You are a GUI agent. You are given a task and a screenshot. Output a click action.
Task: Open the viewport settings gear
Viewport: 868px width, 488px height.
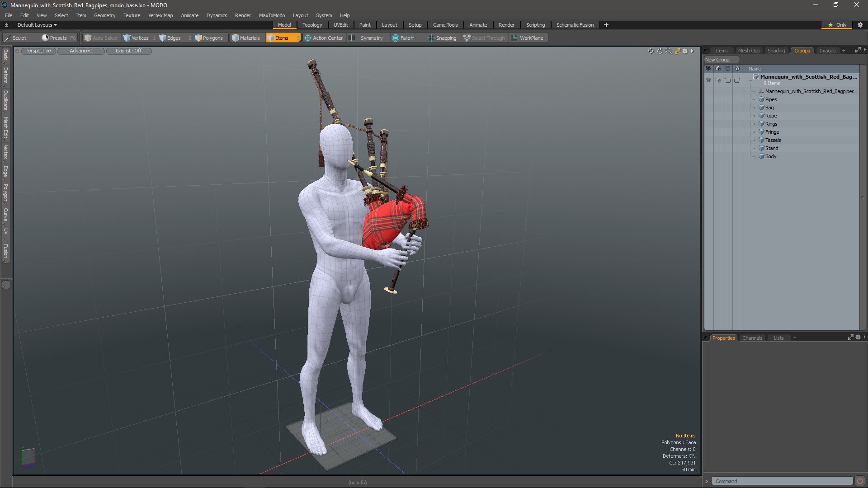pos(685,51)
